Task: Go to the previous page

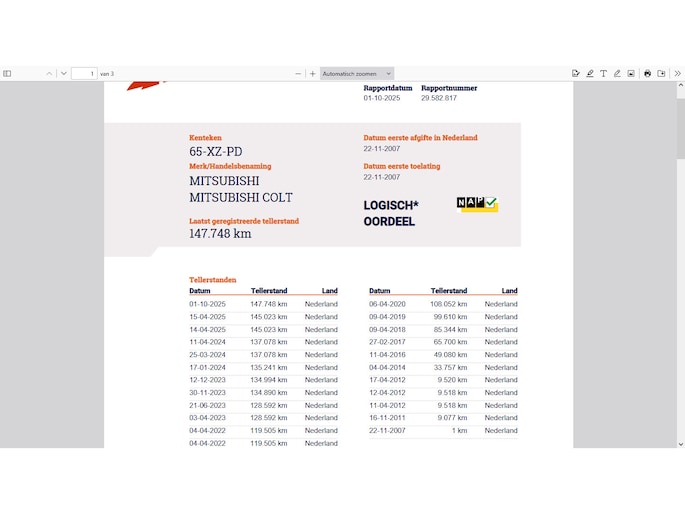Action: (49, 73)
